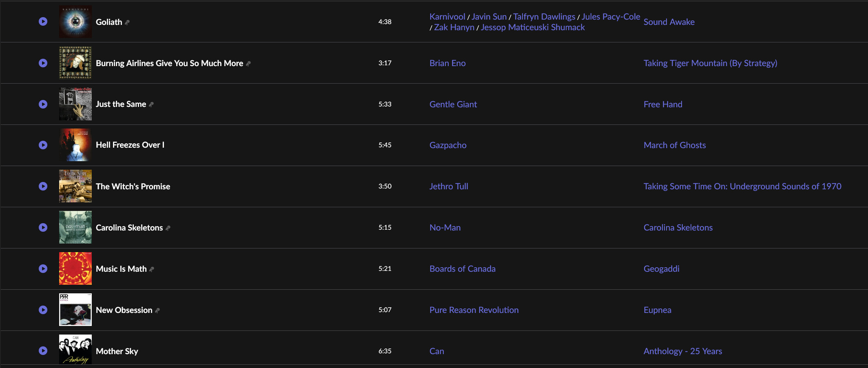The width and height of the screenshot is (868, 368).
Task: Play the track Just the Same
Action: coord(43,104)
